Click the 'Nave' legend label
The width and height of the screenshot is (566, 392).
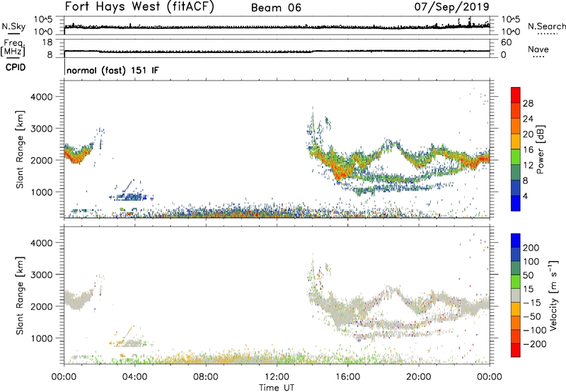(538, 49)
